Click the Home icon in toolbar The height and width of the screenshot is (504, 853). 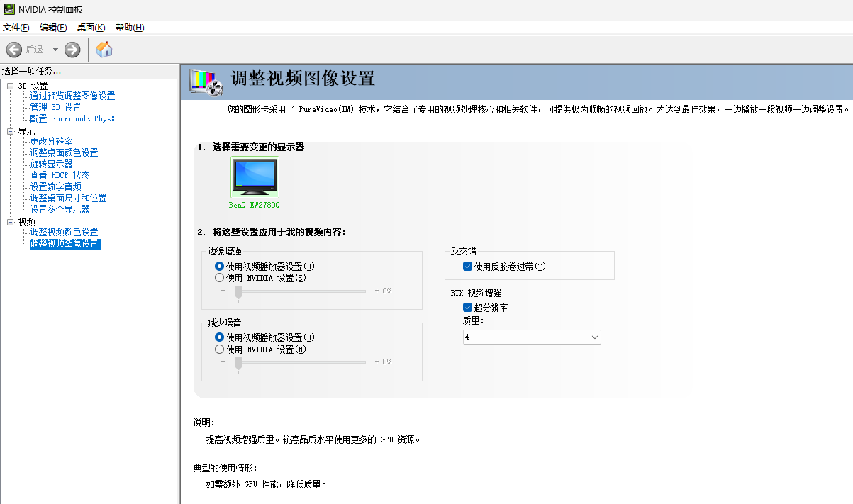(x=104, y=49)
